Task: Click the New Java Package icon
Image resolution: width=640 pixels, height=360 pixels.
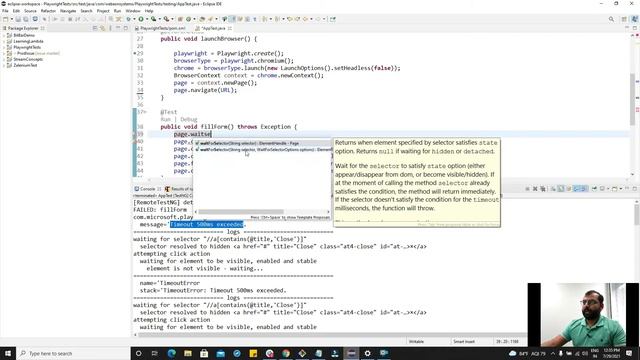Action: pos(180,19)
